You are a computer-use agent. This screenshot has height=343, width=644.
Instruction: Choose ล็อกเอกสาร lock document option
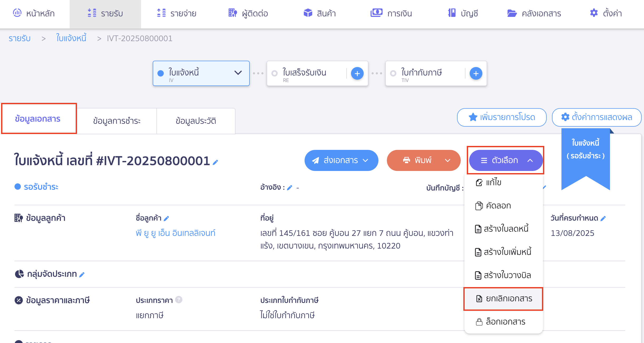503,322
